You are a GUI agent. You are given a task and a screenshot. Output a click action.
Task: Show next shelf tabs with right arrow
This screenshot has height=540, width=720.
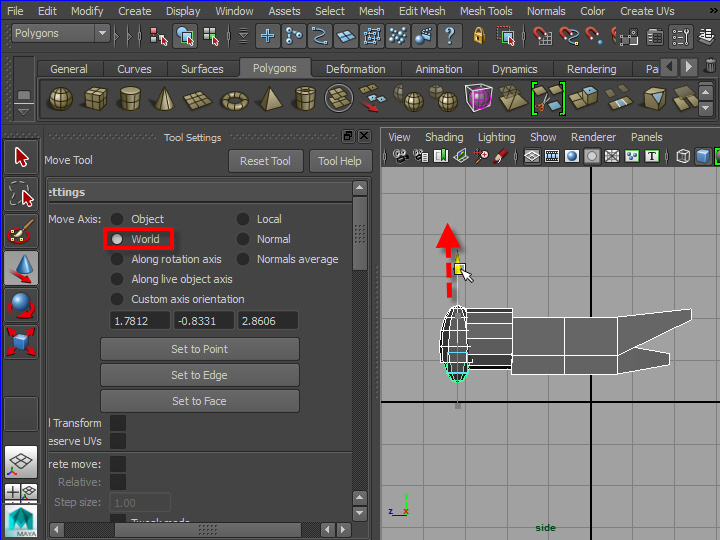tap(688, 67)
